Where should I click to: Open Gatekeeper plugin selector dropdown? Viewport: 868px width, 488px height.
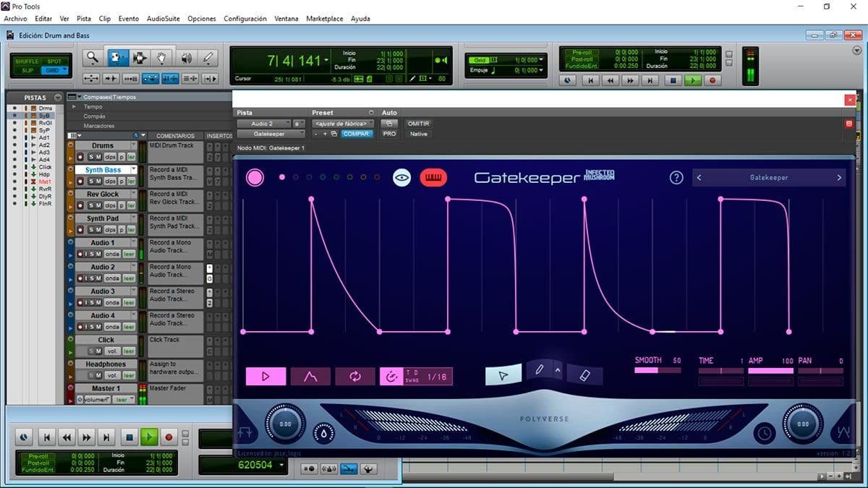[272, 134]
